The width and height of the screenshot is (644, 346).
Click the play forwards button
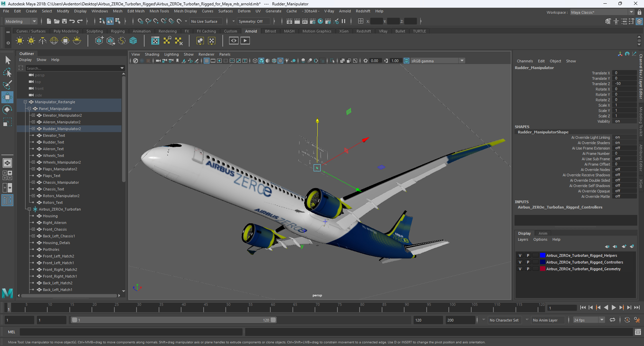613,307
